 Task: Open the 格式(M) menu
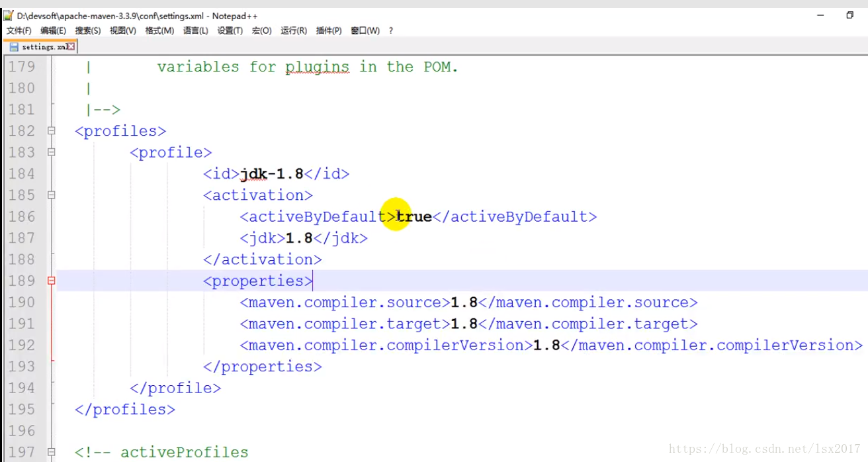point(159,30)
